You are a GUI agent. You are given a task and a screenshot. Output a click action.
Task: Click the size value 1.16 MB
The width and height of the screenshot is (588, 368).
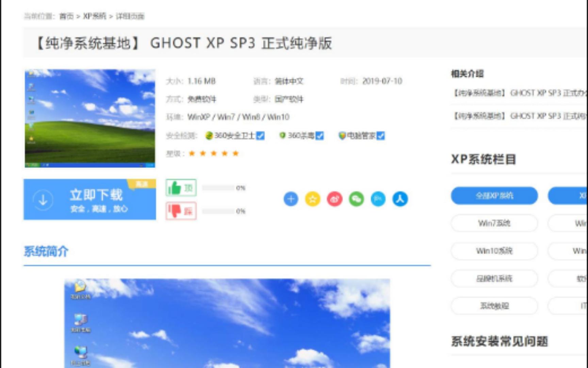(201, 81)
